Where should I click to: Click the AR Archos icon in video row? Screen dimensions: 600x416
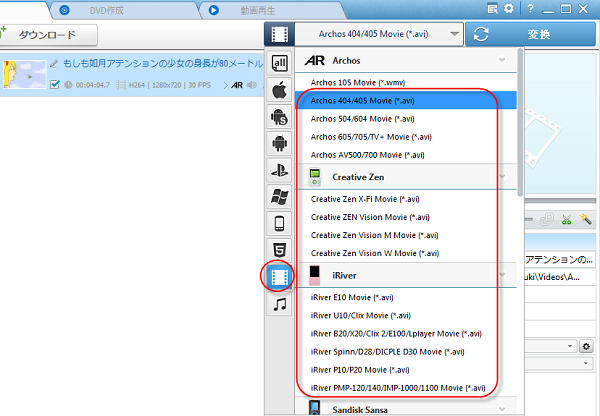[x=237, y=85]
